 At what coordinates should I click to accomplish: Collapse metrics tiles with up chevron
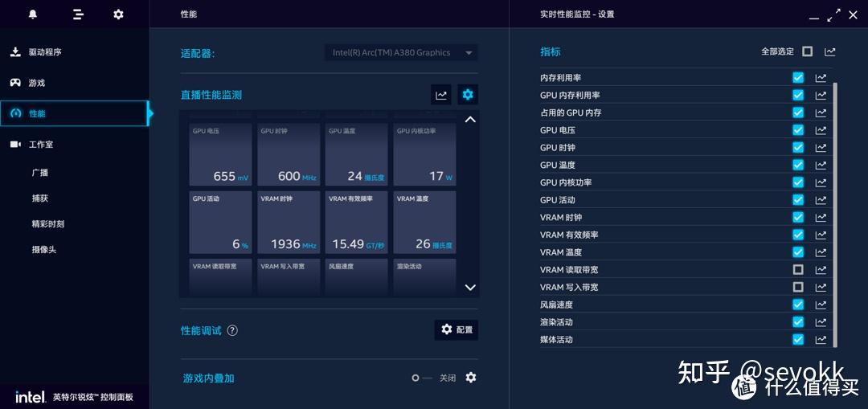(x=470, y=119)
